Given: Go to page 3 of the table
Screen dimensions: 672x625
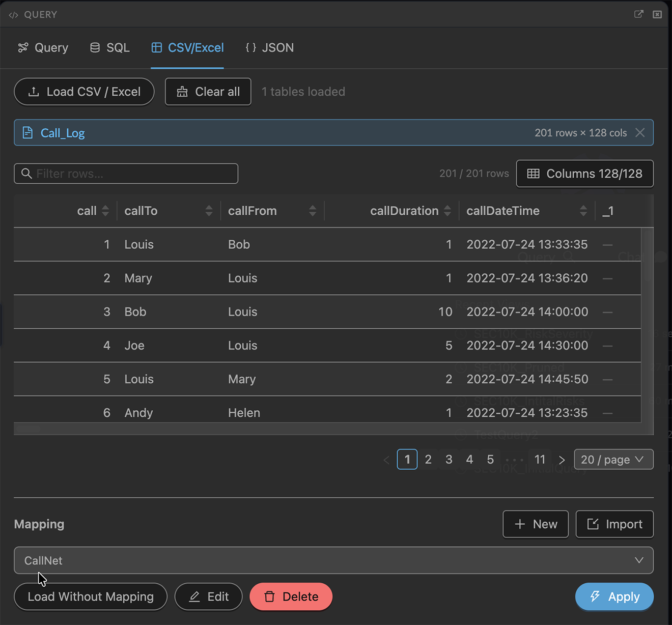Looking at the screenshot, I should (x=449, y=460).
